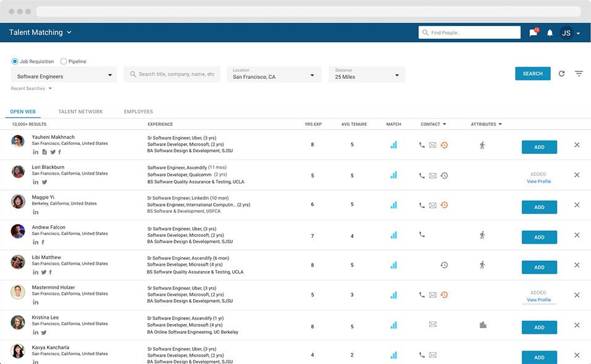Click the refresh search icon

561,73
